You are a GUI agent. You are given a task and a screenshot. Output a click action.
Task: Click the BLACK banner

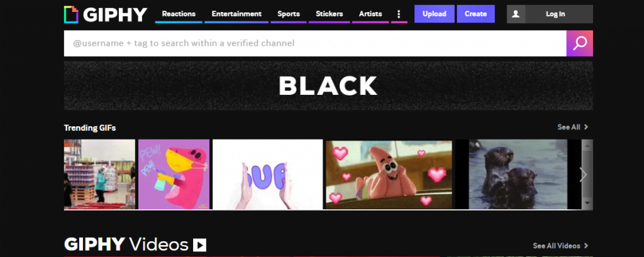328,86
